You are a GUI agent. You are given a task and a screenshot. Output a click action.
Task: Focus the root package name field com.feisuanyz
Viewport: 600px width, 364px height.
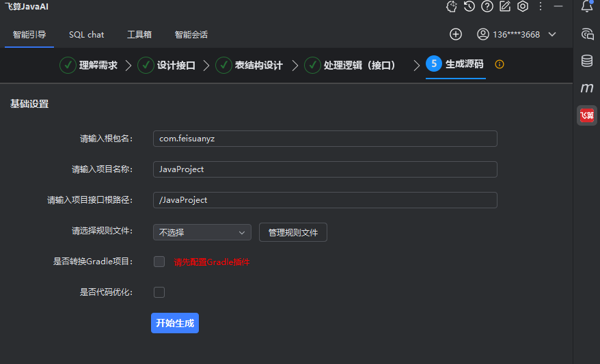[325, 139]
